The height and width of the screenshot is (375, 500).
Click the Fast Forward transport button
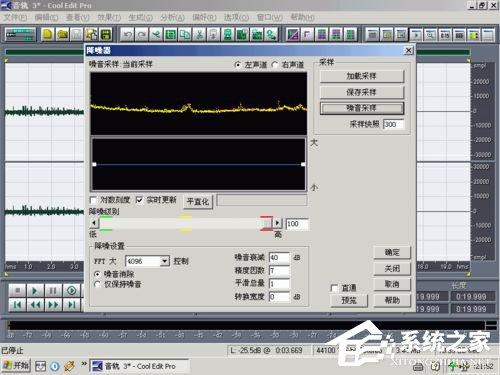point(53,305)
